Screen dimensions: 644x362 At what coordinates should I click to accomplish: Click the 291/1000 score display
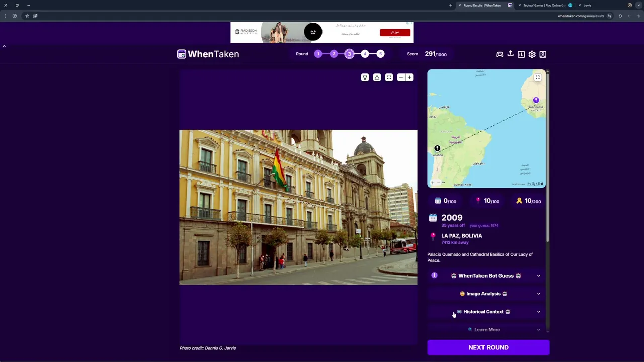point(436,54)
